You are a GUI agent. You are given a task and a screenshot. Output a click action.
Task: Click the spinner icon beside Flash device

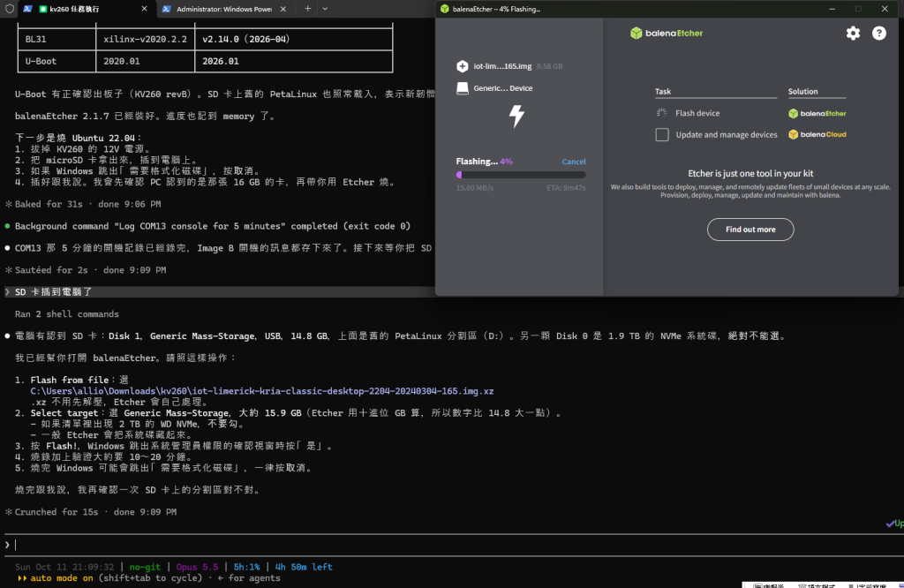661,113
